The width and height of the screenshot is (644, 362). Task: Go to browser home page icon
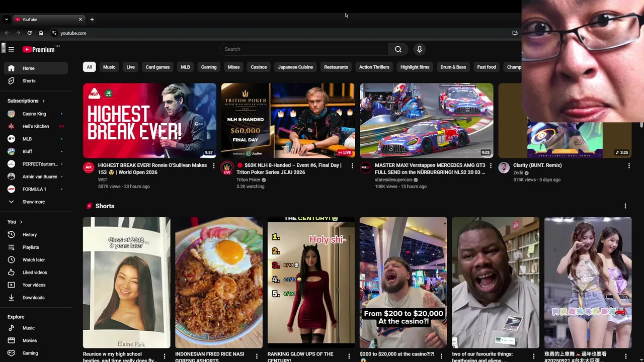tap(41, 33)
